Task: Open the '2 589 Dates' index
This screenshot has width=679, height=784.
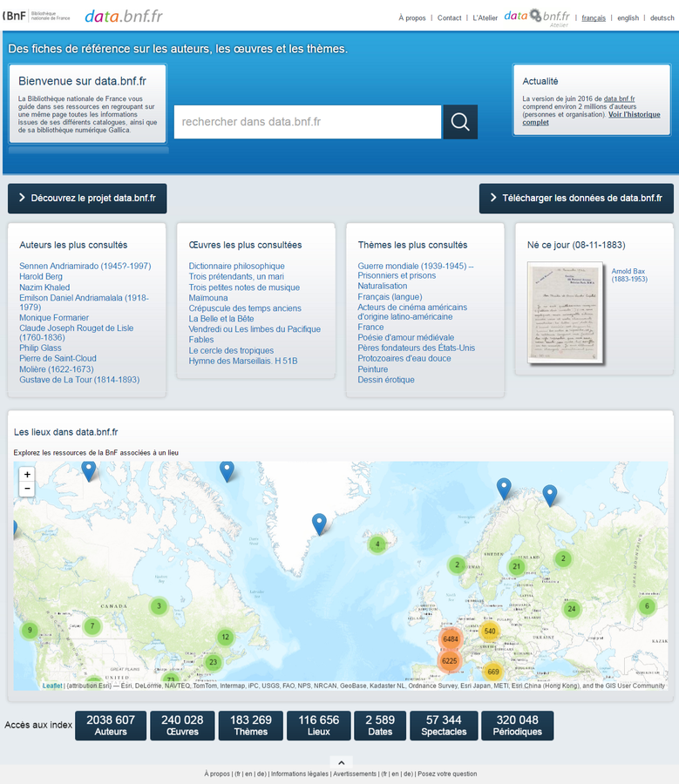Action: pyautogui.click(x=380, y=726)
